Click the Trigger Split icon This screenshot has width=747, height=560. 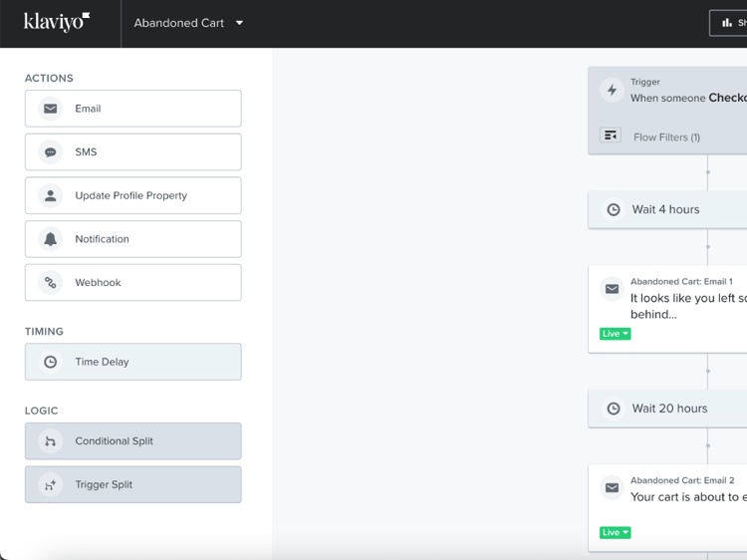point(51,484)
